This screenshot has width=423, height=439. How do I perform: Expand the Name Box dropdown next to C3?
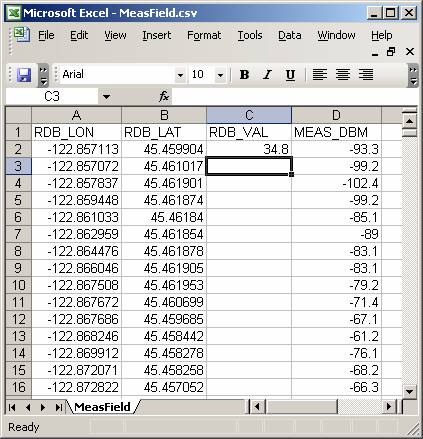[106, 97]
